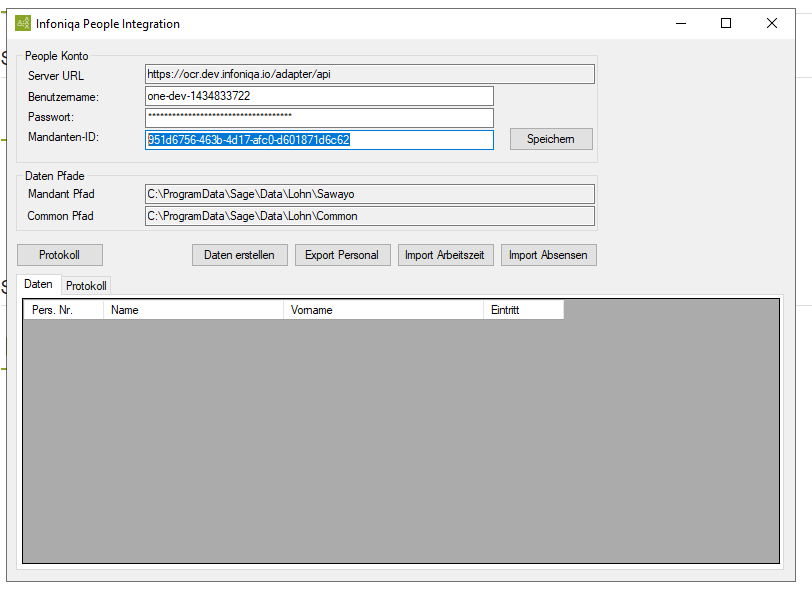The height and width of the screenshot is (589, 812).
Task: Click the Server URL label
Action: click(x=55, y=76)
